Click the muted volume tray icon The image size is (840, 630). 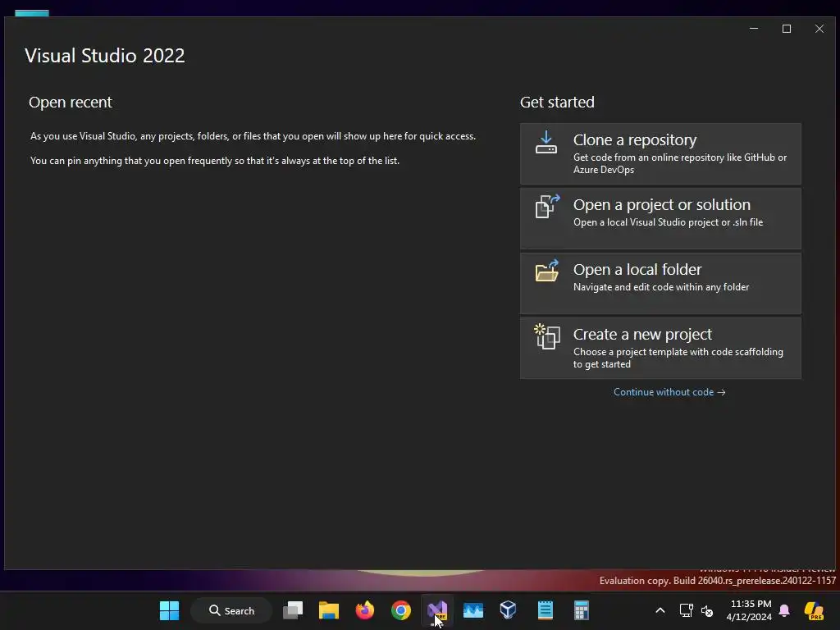point(707,610)
